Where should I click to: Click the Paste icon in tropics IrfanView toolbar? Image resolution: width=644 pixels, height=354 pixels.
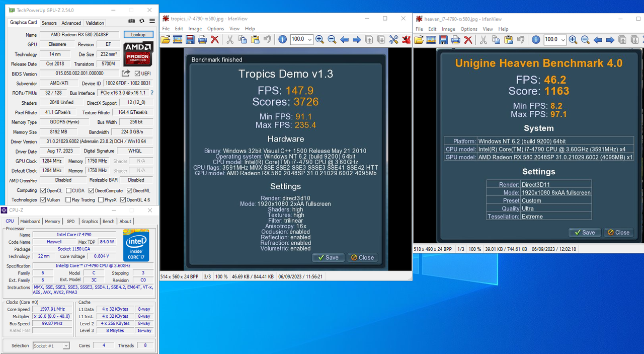[x=255, y=39]
